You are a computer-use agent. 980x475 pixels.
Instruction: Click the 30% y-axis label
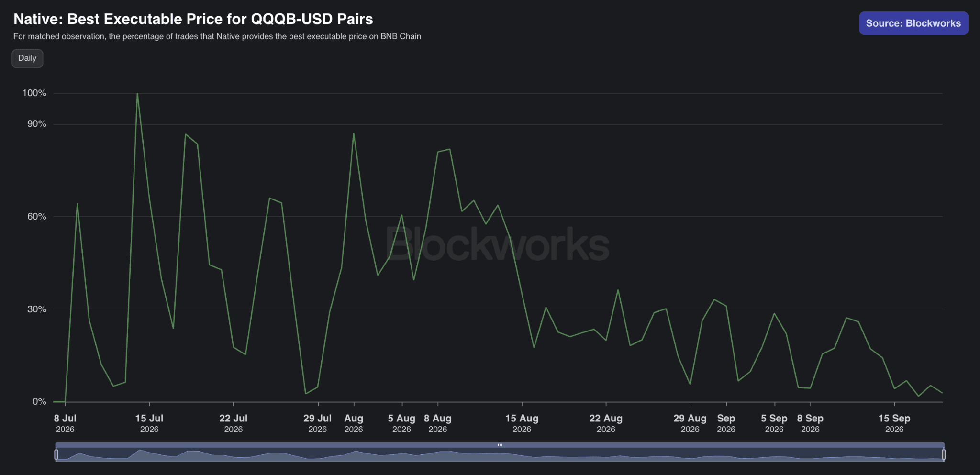[x=37, y=309]
